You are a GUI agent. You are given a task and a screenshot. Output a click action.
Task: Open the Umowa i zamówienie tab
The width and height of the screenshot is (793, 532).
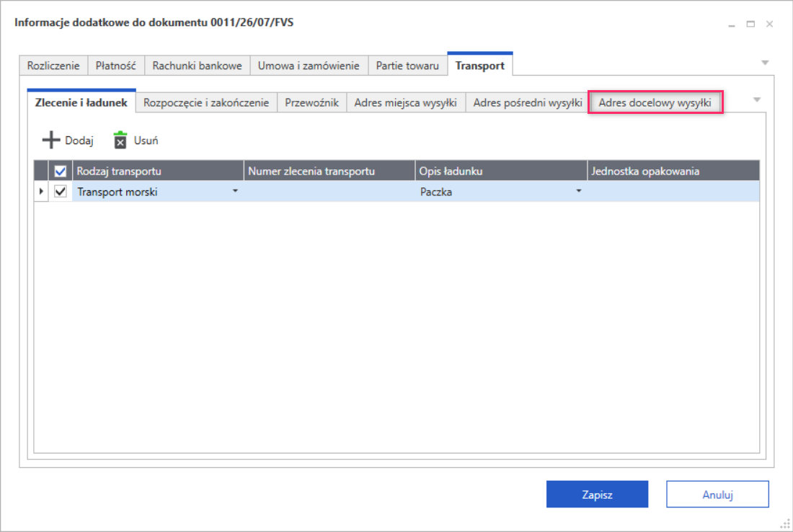click(309, 66)
